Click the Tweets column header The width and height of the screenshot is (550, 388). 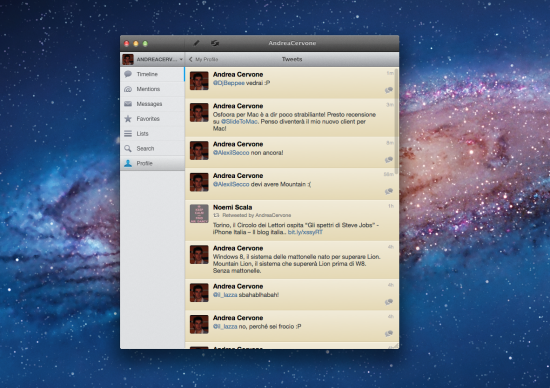tap(292, 59)
